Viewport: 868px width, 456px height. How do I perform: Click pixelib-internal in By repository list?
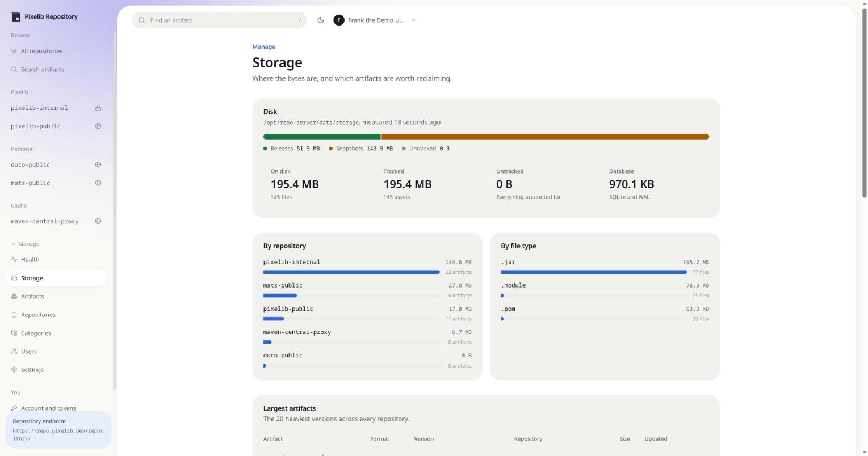pos(292,262)
